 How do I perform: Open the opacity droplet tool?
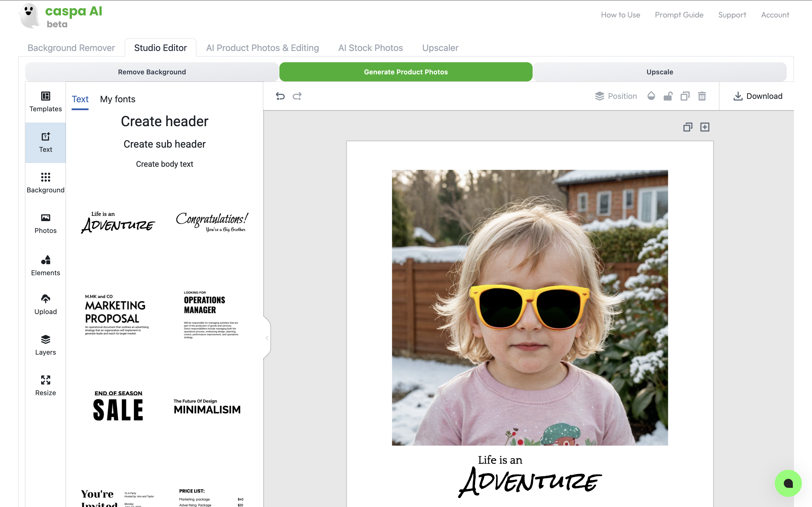click(651, 96)
